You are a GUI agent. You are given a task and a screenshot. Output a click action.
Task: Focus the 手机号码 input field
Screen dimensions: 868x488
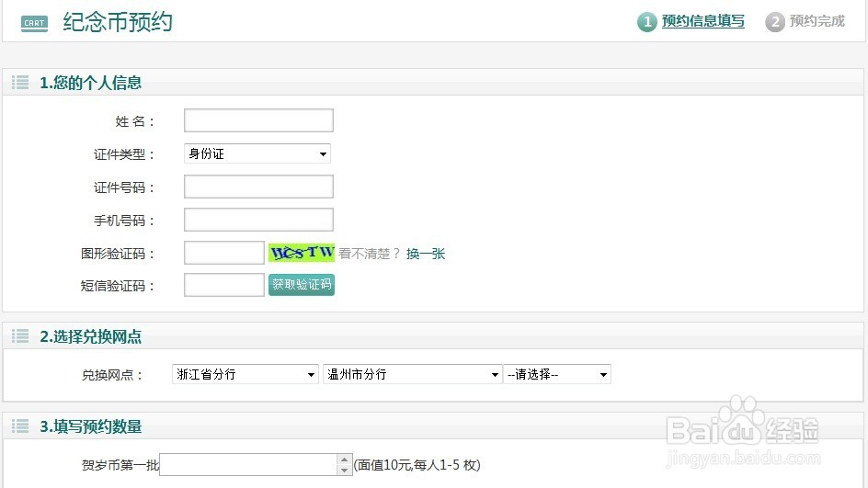coord(258,220)
